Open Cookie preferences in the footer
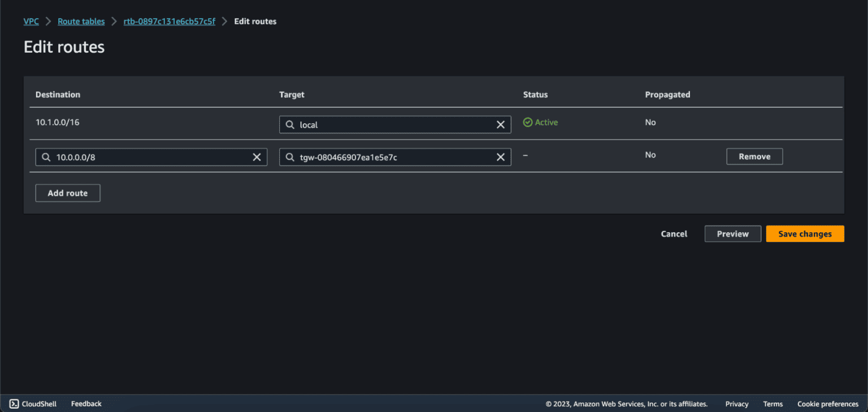 point(827,404)
